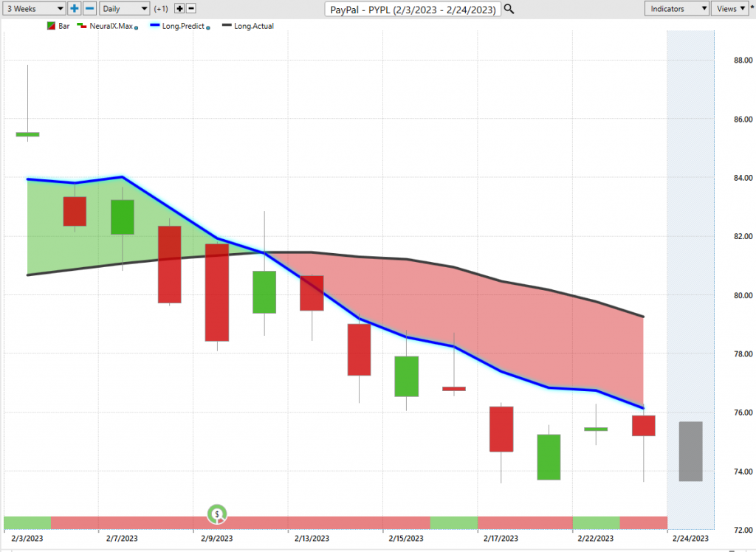
Task: Click the blue plus zoom-in icon
Action: point(75,9)
